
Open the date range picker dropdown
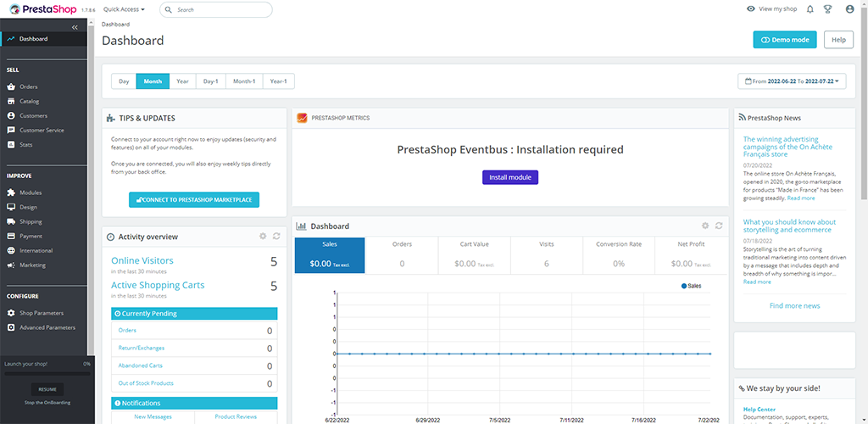tap(793, 81)
